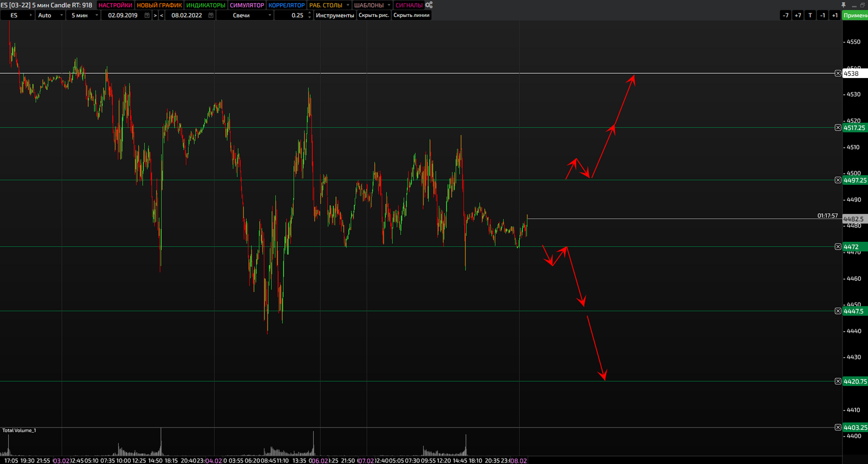The height and width of the screenshot is (464, 868).
Task: Open the start date calendar picker
Action: [147, 15]
